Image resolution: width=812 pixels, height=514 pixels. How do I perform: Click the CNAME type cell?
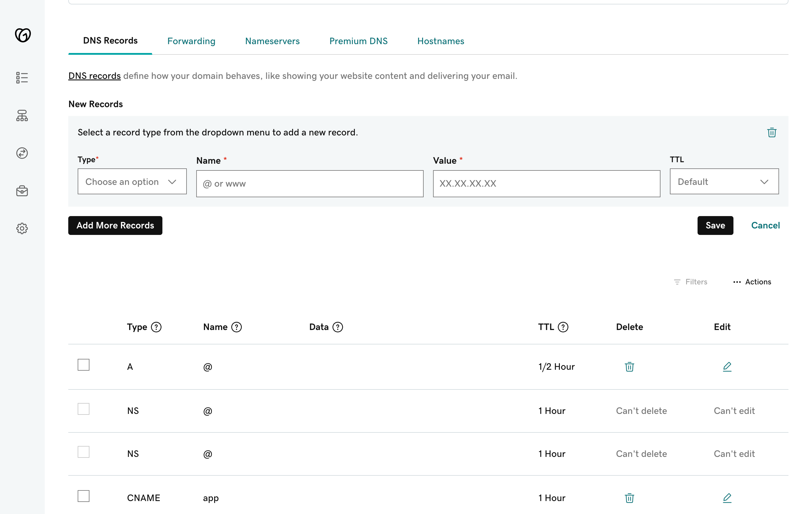pyautogui.click(x=144, y=498)
